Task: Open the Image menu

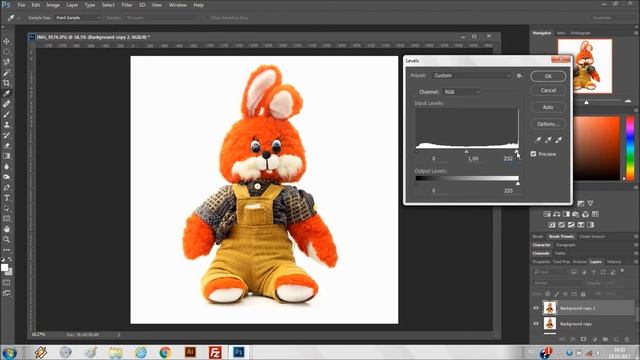Action: 53,5
